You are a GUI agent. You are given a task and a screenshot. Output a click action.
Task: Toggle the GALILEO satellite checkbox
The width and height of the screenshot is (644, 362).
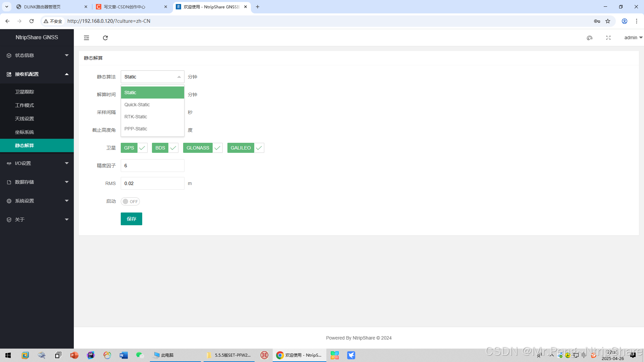(x=246, y=148)
